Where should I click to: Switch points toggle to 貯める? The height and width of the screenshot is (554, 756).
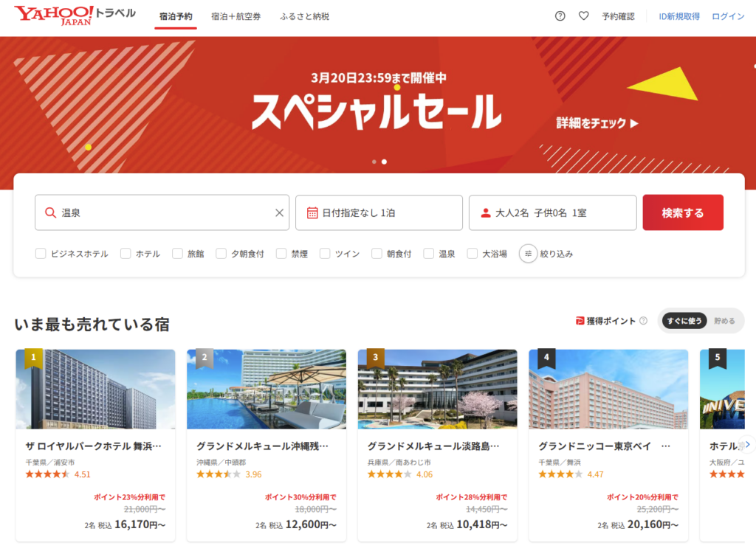(724, 321)
